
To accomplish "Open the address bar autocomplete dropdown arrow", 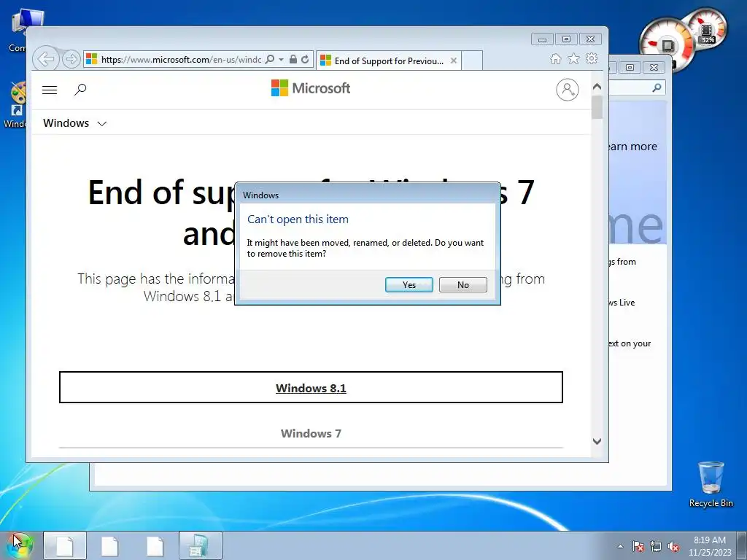I will [x=281, y=60].
